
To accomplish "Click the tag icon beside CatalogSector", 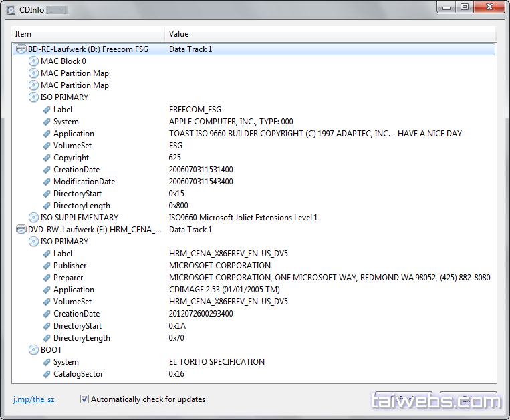I will [x=47, y=374].
